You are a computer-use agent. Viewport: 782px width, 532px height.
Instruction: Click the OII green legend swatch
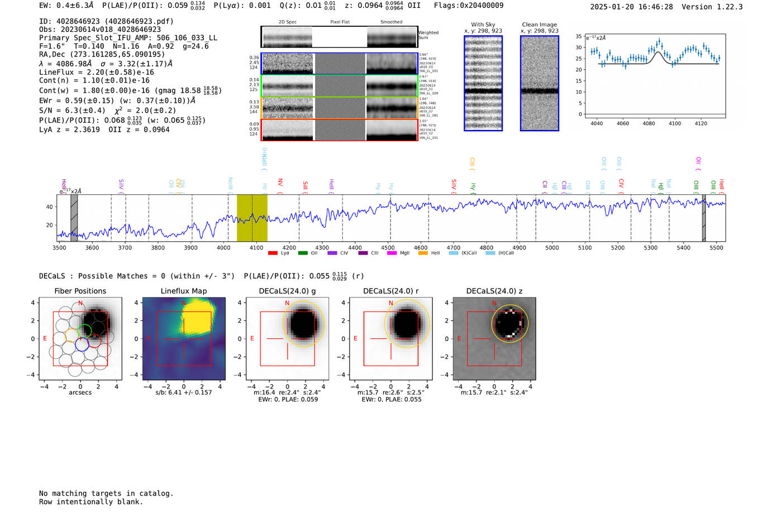pos(303,253)
